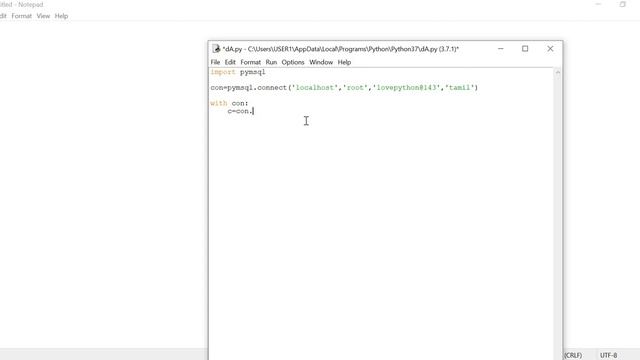Minimize the Notepad window
Image resolution: width=640 pixels, height=360 pixels.
(x=598, y=4)
